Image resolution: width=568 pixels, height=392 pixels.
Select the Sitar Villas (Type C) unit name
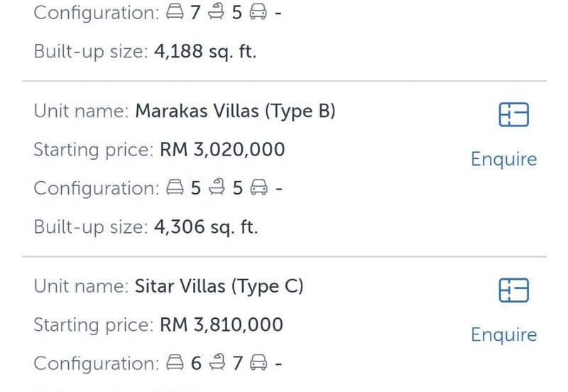(219, 287)
